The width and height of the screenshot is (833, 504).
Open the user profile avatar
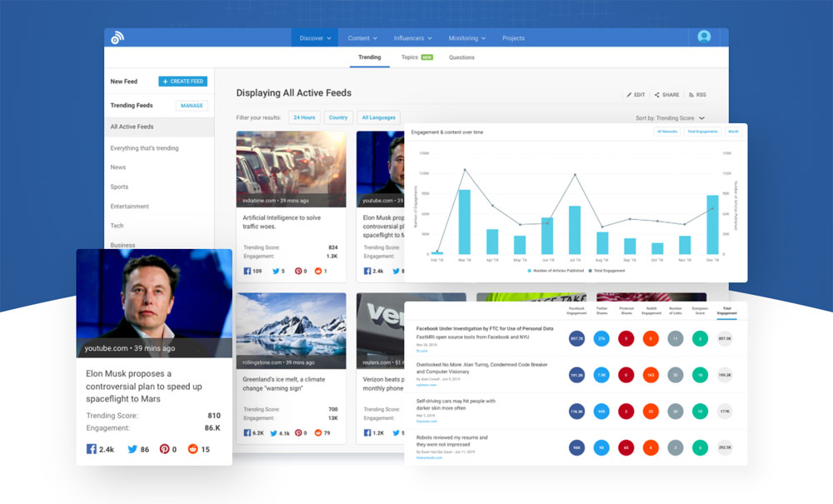(704, 37)
